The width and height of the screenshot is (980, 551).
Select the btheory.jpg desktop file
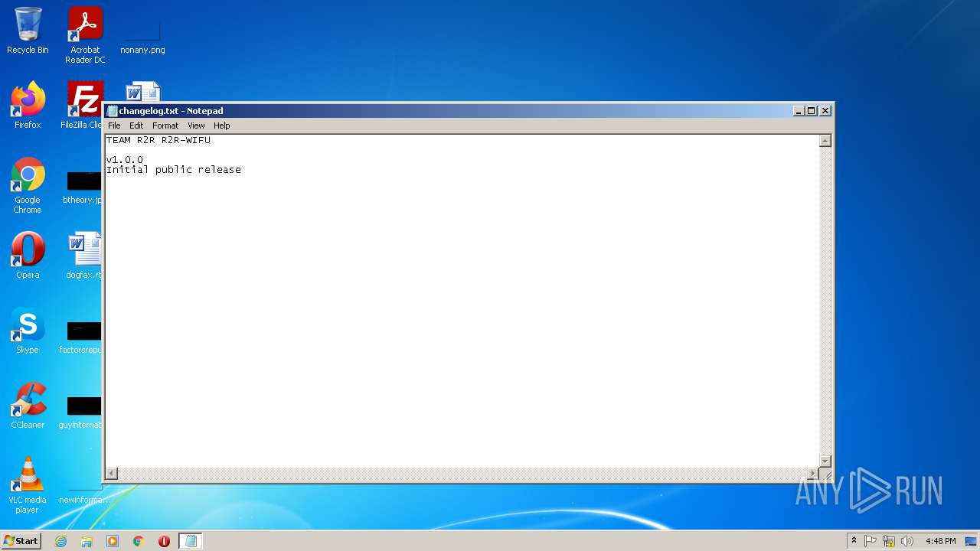click(83, 187)
